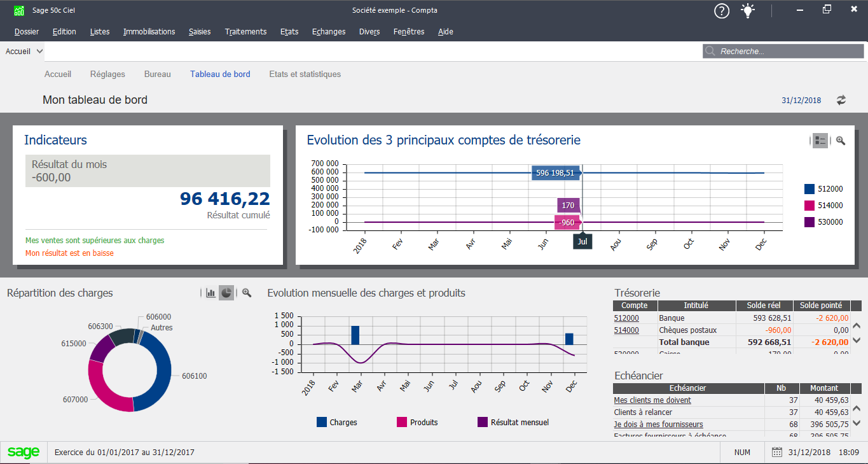Open account 512000 link in Trésorerie
Screen dimensions: 868x464
tap(626, 318)
